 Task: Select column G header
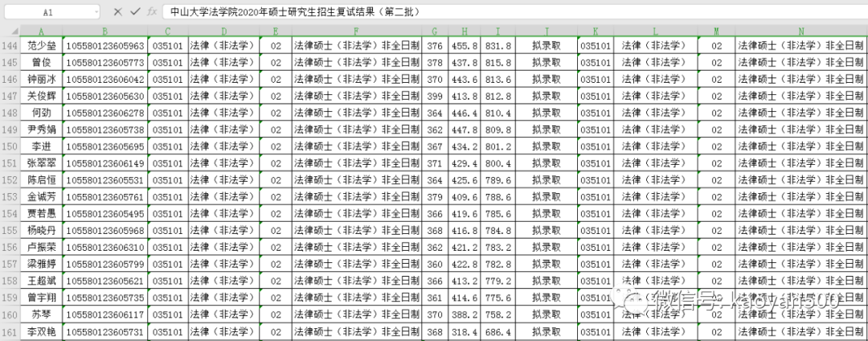click(435, 31)
